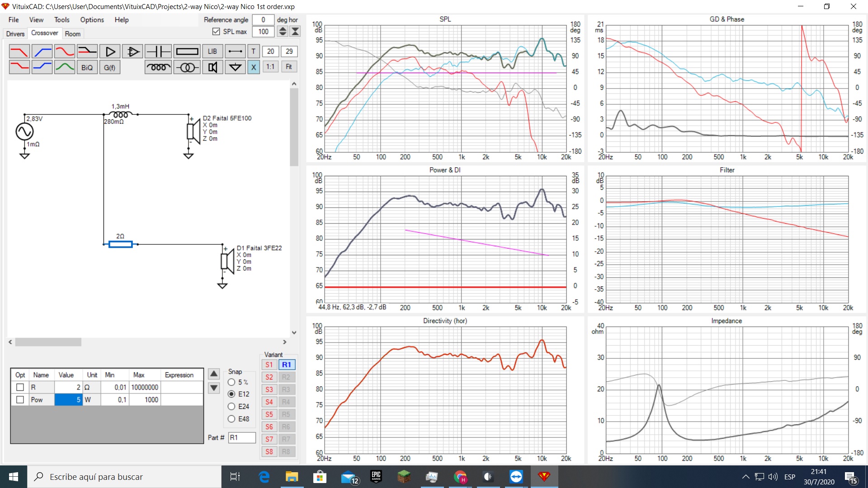Select the blue high-pass filter block

click(42, 52)
